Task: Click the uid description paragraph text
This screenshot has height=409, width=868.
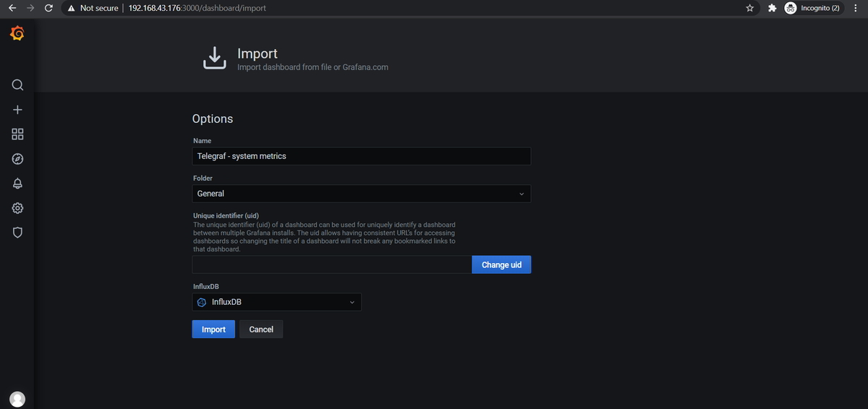Action: pos(324,237)
